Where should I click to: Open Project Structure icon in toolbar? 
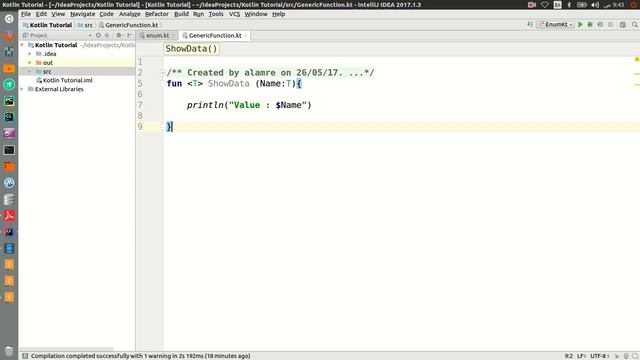622,25
